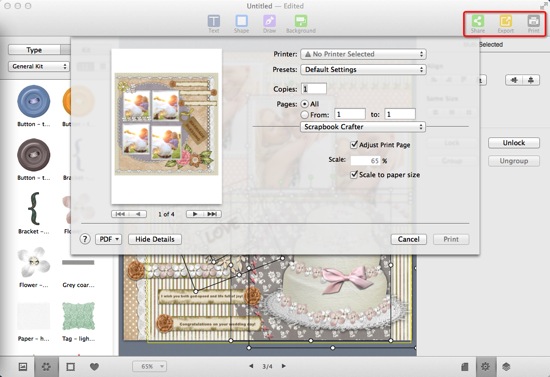The image size is (550, 377).
Task: Open the General Kit dropdown
Action: 39,66
